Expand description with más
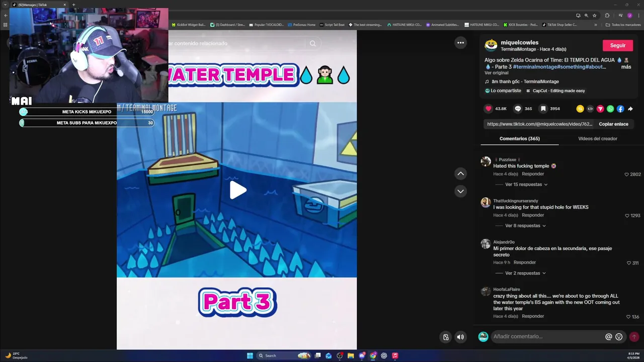The height and width of the screenshot is (362, 644). [626, 67]
